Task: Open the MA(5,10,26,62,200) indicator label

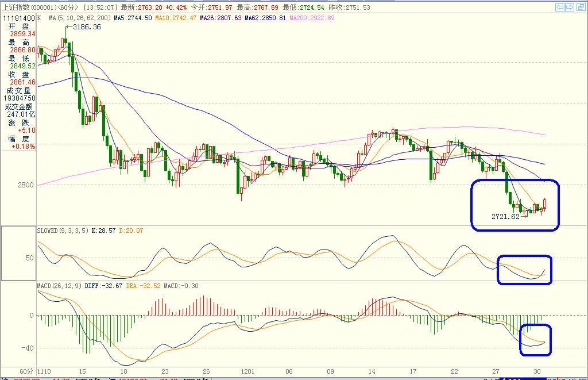Action: click(80, 18)
